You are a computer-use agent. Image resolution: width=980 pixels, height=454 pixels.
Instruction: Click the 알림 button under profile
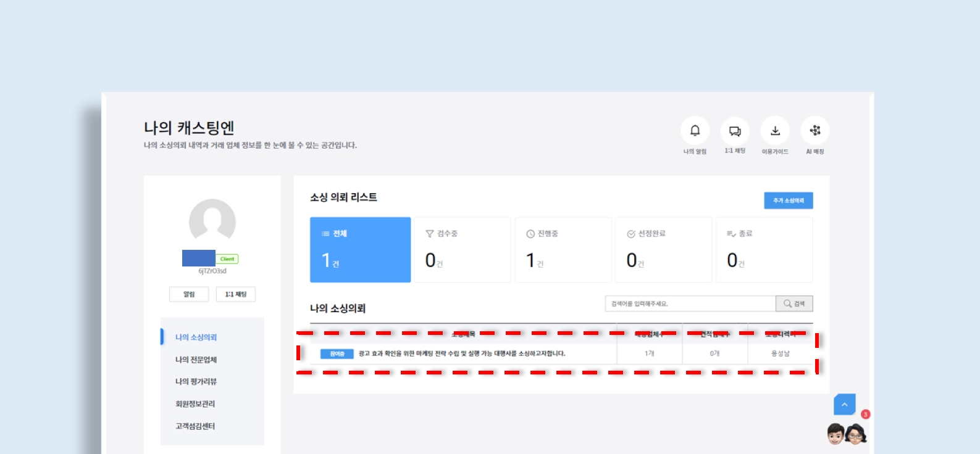tap(189, 294)
